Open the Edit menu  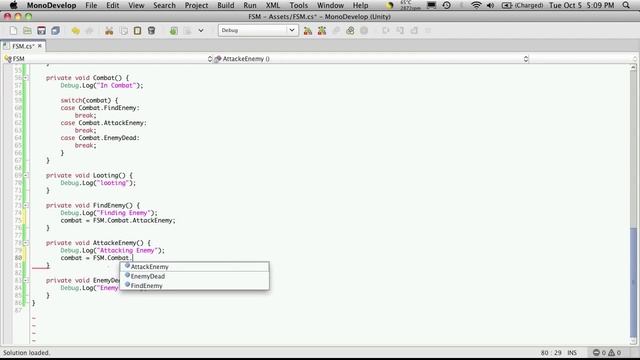point(113,5)
